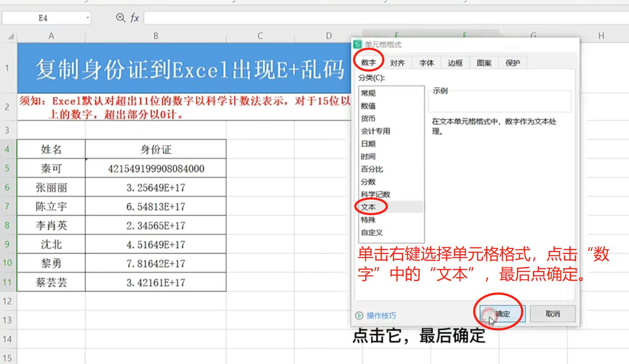
Task: Switch to the 边框 tab
Action: (x=455, y=63)
